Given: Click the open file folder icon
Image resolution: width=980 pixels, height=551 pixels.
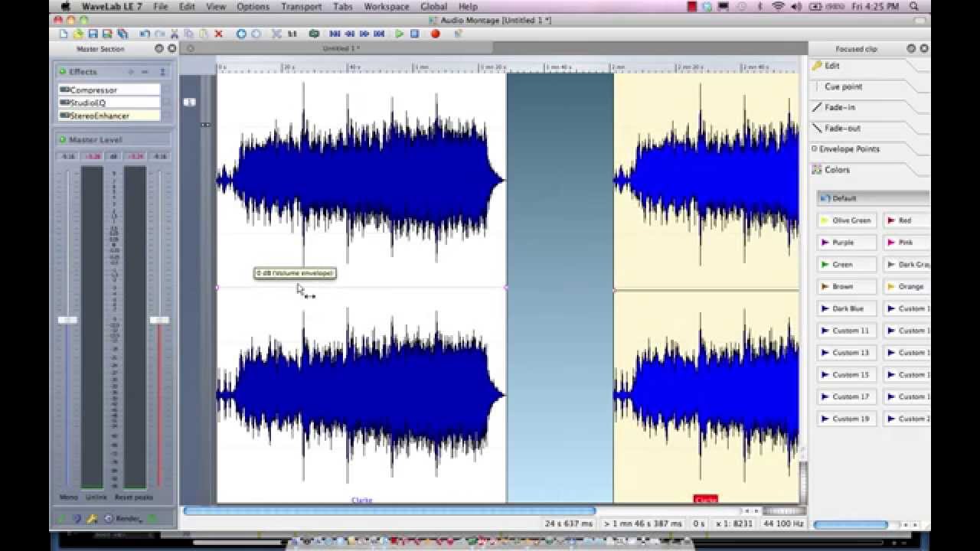Looking at the screenshot, I should (78, 34).
